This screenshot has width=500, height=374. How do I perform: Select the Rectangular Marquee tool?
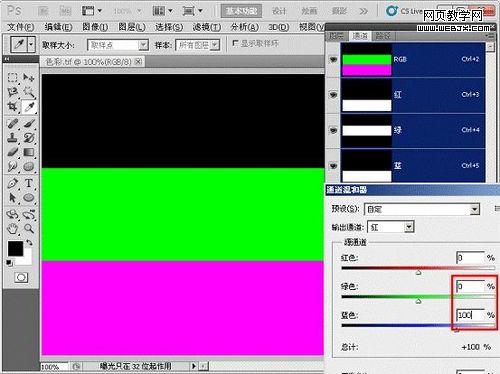[x=13, y=78]
